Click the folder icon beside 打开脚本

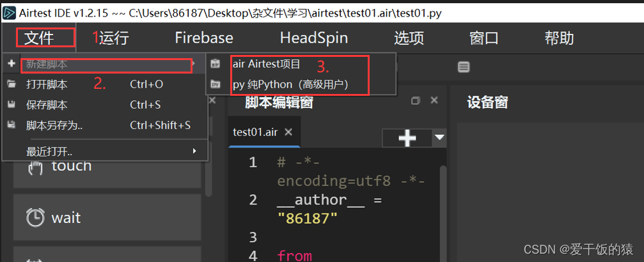(x=12, y=84)
